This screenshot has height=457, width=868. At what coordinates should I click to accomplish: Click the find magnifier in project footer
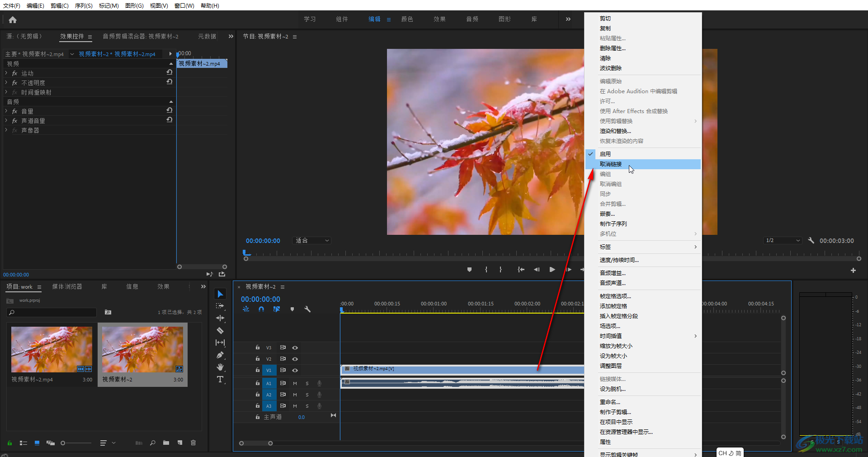[153, 443]
